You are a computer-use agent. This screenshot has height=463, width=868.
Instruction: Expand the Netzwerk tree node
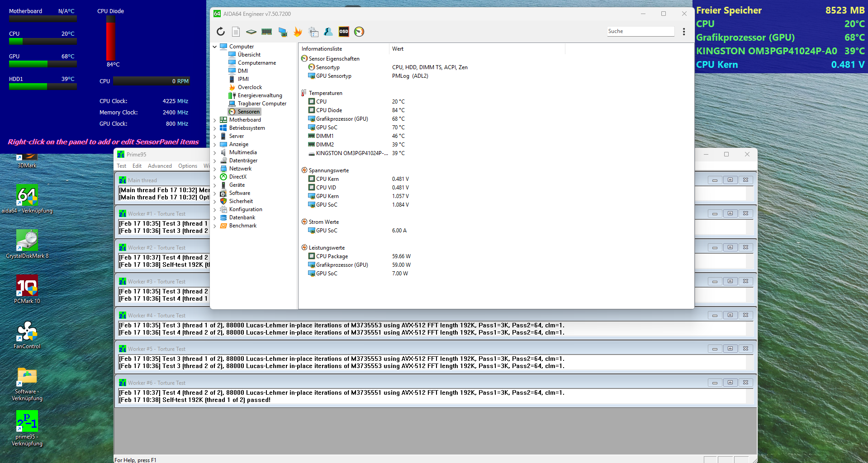(215, 169)
